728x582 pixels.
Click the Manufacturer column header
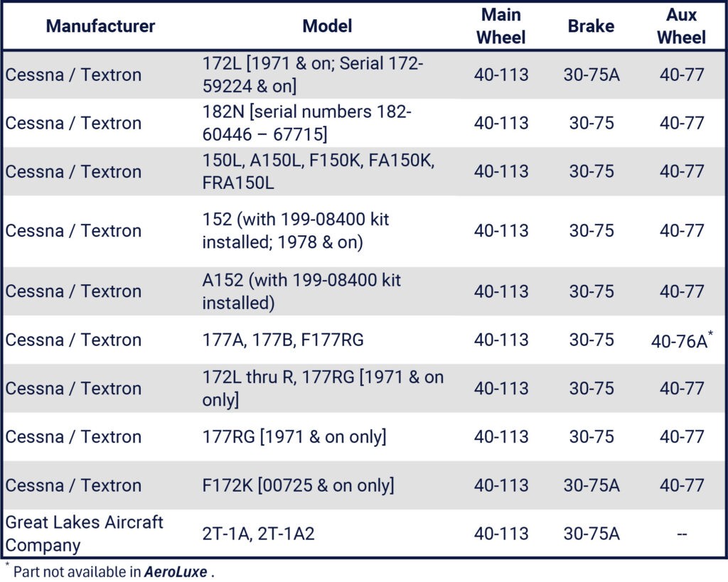point(100,26)
